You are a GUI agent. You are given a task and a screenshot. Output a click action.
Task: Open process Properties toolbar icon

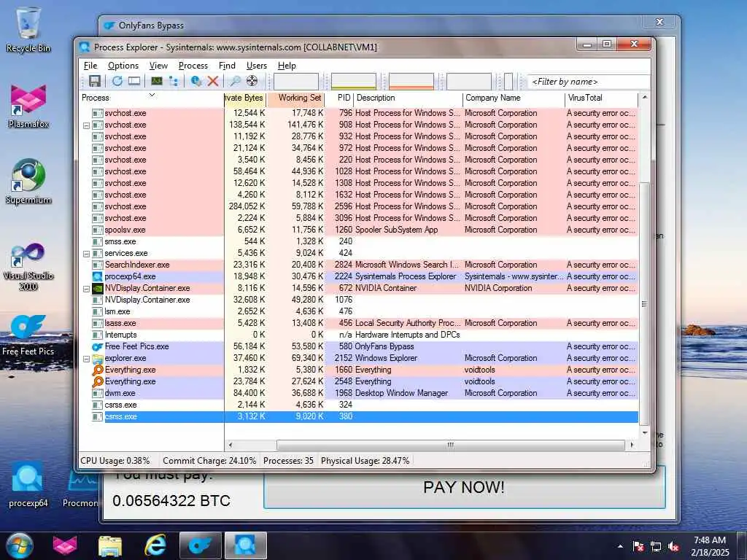click(196, 81)
